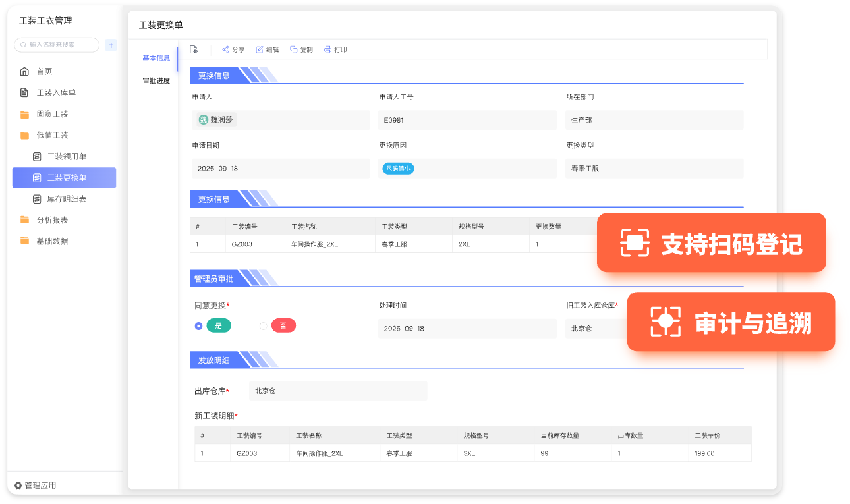
Task: Click the gear icon for 管理应用
Action: click(x=18, y=486)
